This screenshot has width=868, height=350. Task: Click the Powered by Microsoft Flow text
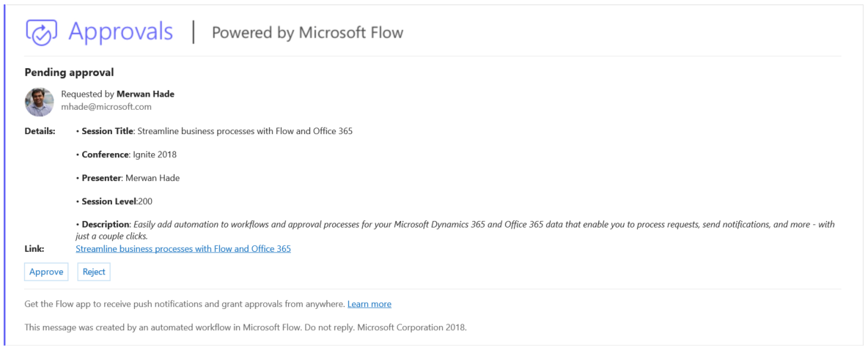tap(307, 33)
